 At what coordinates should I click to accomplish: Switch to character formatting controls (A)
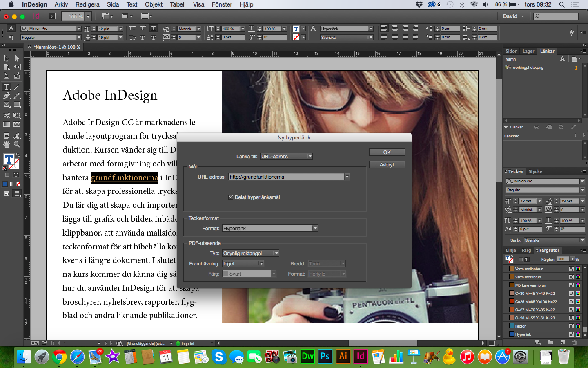[x=11, y=29]
